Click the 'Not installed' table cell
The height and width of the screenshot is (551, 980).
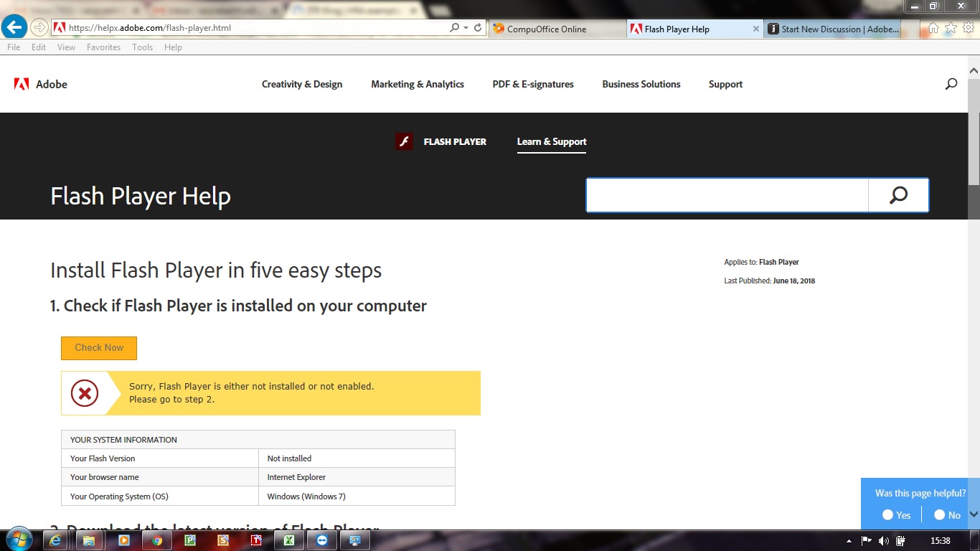[x=357, y=458]
